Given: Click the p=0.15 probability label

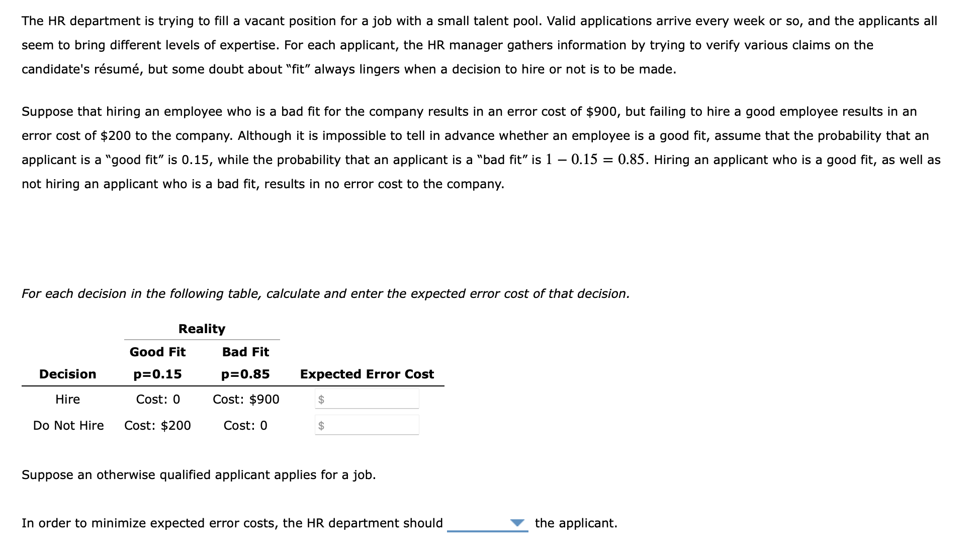Looking at the screenshot, I should click(157, 374).
